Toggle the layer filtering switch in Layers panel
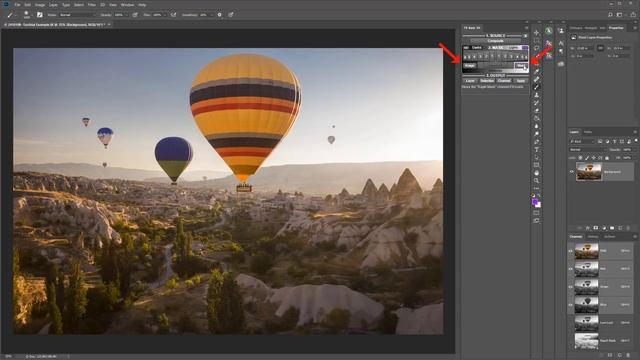The image size is (640, 360). point(636,141)
